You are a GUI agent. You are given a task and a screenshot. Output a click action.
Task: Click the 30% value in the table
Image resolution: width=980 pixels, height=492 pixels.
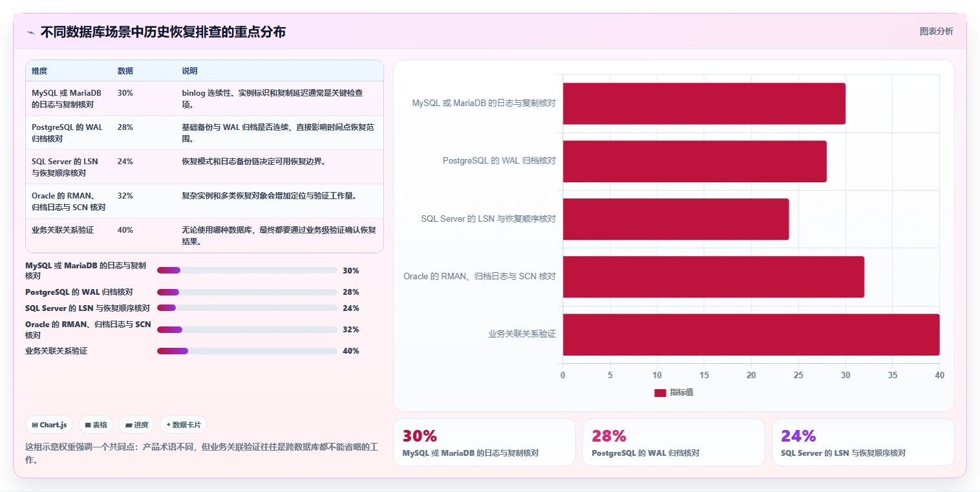tap(125, 93)
